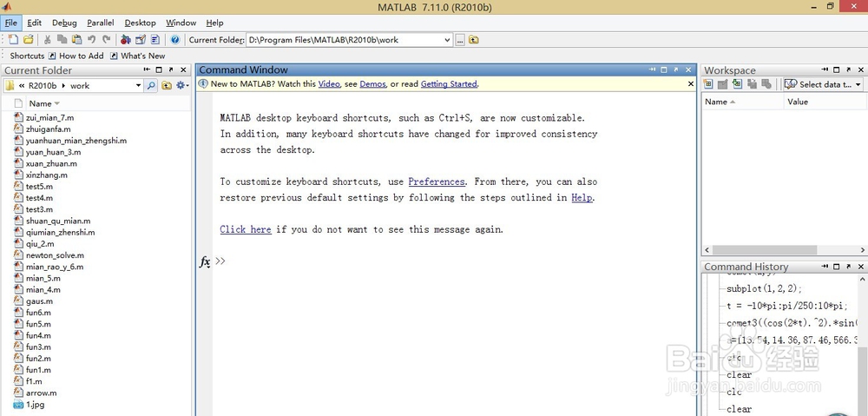Image resolution: width=868 pixels, height=416 pixels.
Task: Launch Simulink from toolbar icon
Action: [126, 39]
